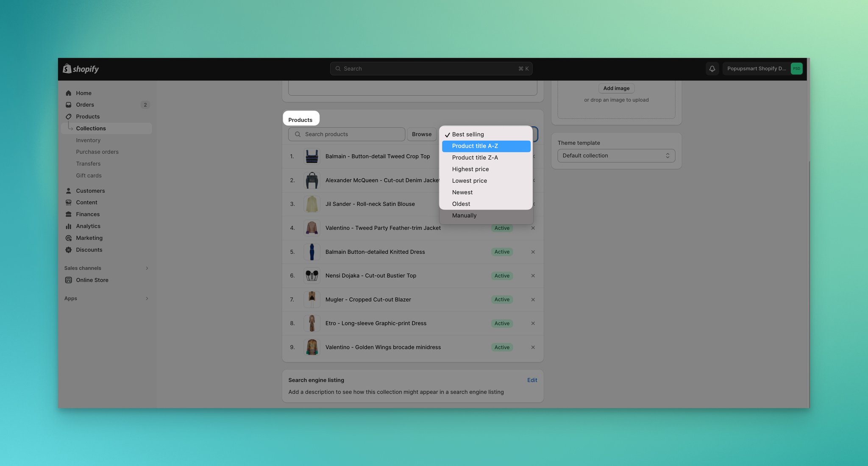Choose Lowest price sort option

coord(486,181)
